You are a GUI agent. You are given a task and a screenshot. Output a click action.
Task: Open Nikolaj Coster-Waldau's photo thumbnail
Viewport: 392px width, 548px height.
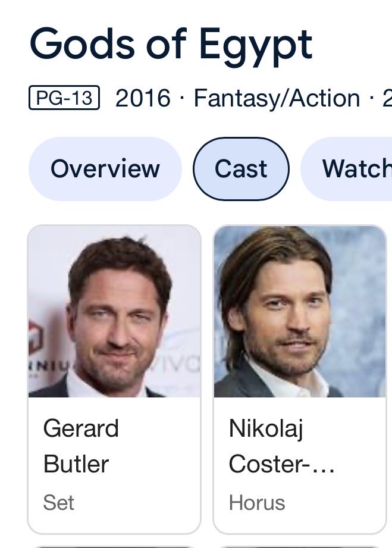point(300,311)
